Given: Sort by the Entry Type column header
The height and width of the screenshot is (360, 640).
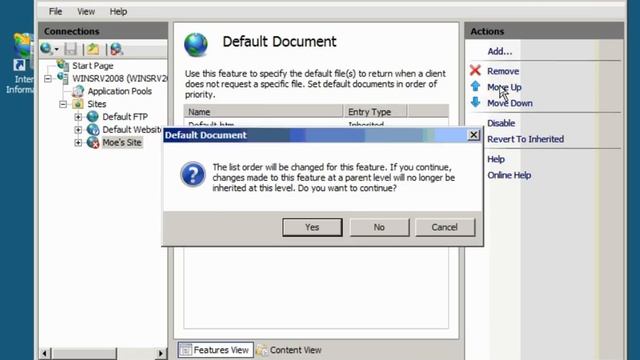Looking at the screenshot, I should click(375, 112).
